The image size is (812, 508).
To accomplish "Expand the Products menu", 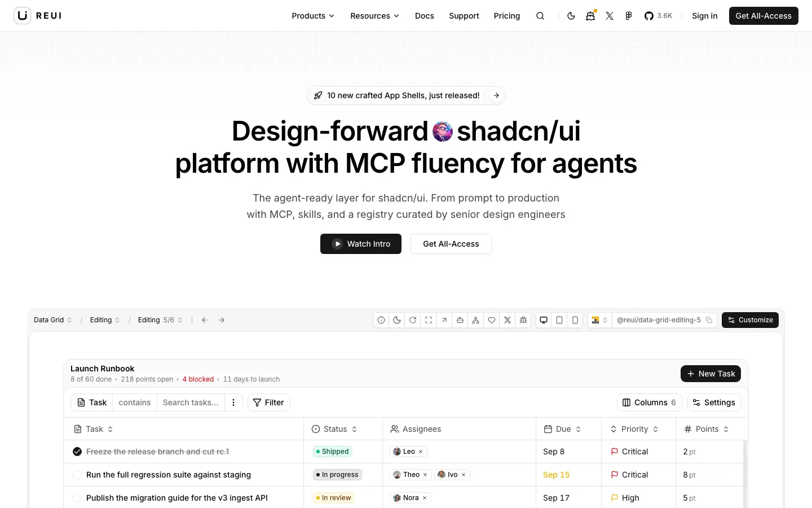I will tap(313, 16).
